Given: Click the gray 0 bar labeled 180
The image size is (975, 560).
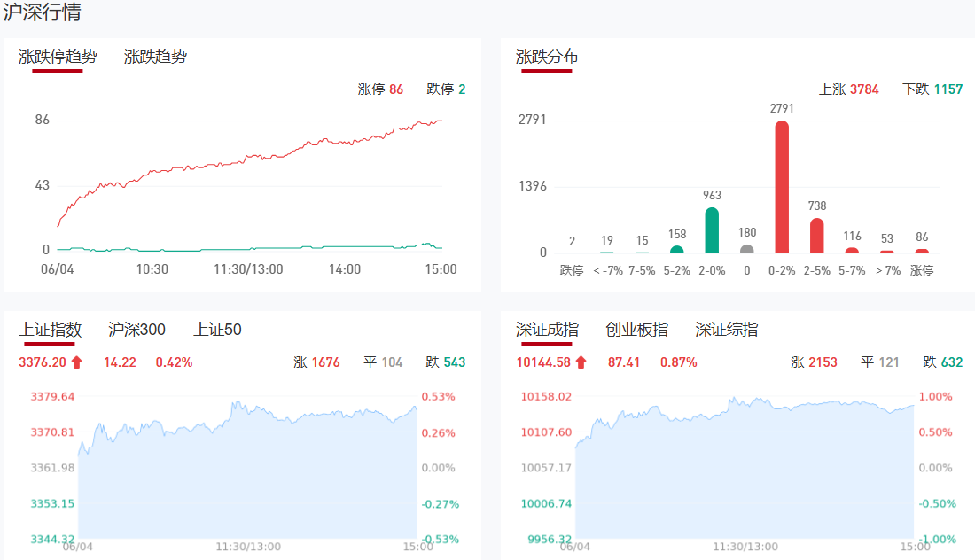Looking at the screenshot, I should (x=747, y=249).
